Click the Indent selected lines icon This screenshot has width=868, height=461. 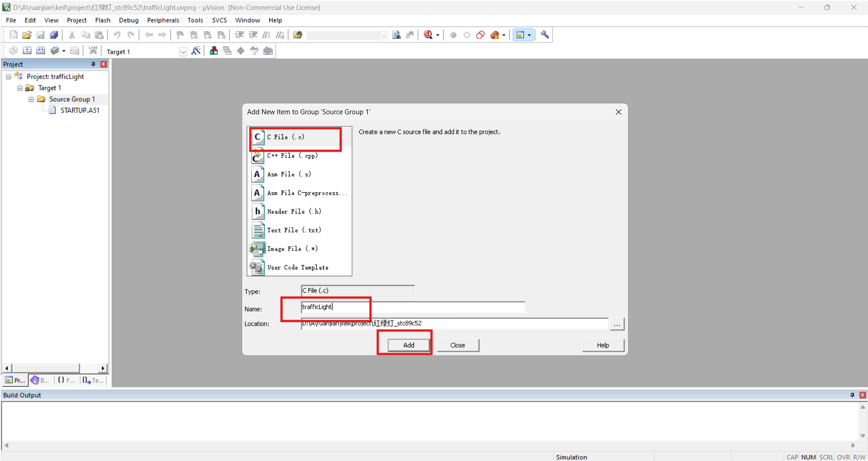239,35
